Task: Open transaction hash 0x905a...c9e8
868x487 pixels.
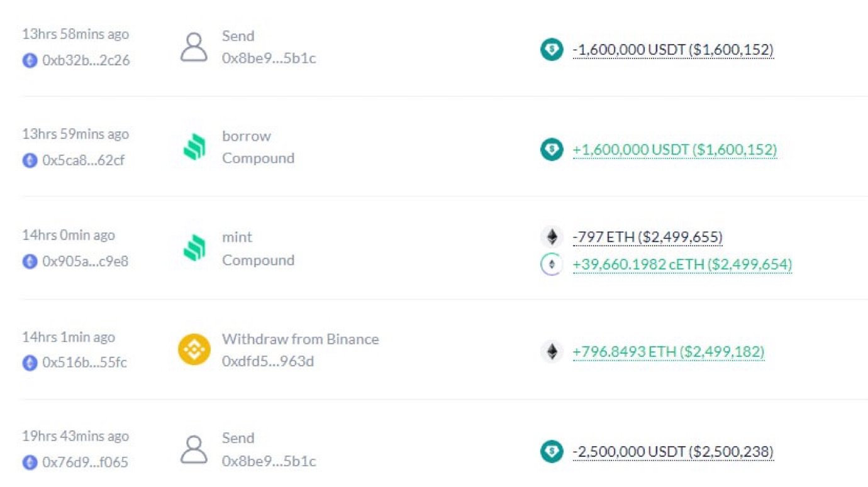Action: (x=85, y=261)
